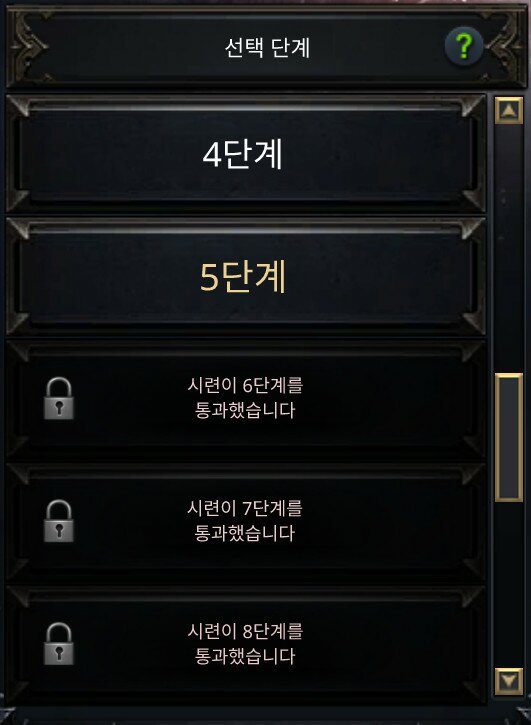Click the scrollbar track below the thumb
This screenshot has width=531, height=725.
509,585
